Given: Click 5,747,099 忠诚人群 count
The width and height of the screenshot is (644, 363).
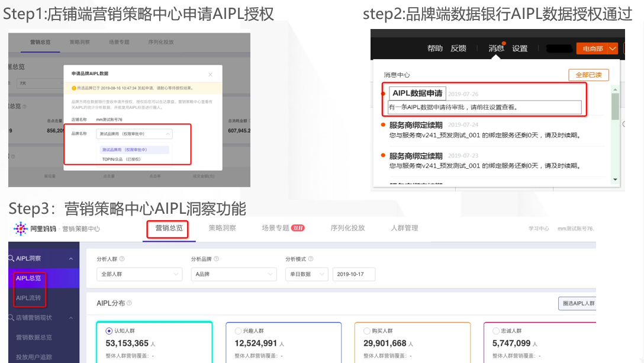Looking at the screenshot, I should (511, 343).
